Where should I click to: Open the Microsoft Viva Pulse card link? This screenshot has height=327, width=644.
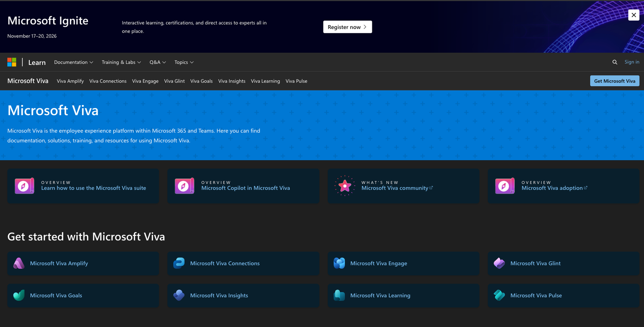[536, 295]
